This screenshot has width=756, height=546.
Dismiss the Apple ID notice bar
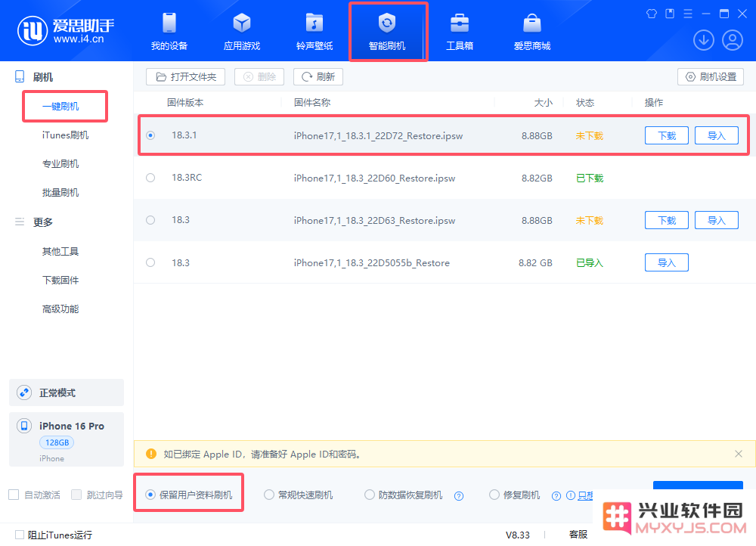pyautogui.click(x=738, y=454)
